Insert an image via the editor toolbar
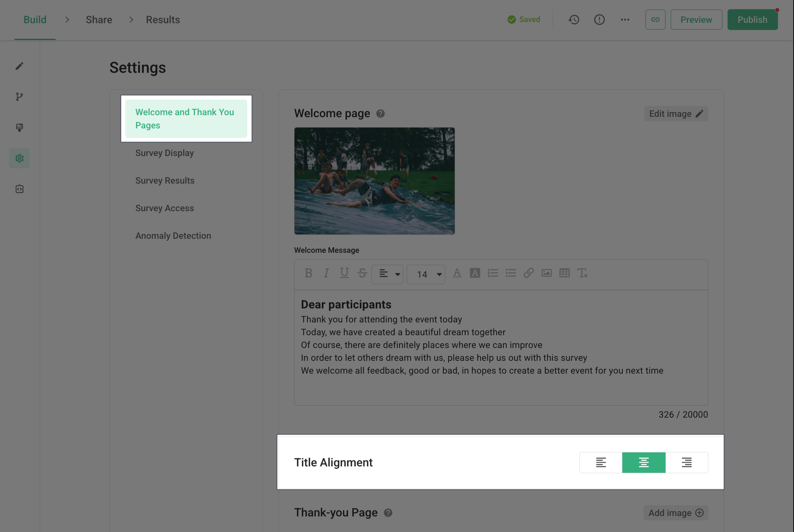Image resolution: width=794 pixels, height=532 pixels. tap(546, 273)
